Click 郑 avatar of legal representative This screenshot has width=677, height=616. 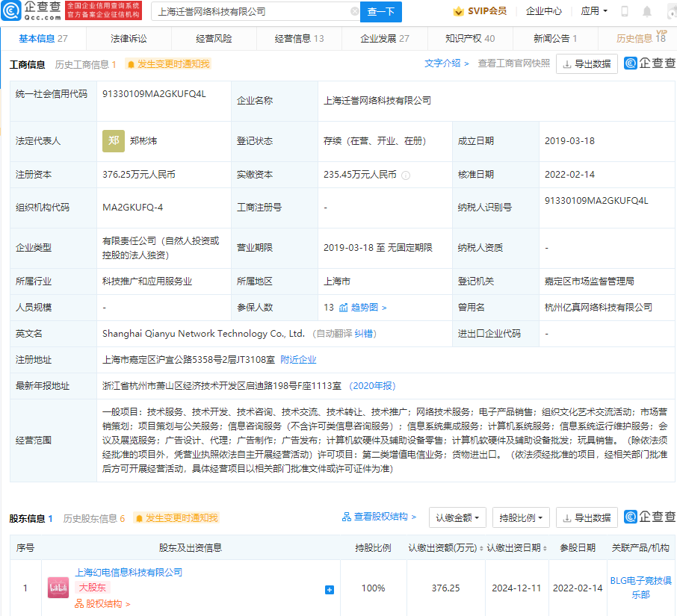[x=114, y=140]
